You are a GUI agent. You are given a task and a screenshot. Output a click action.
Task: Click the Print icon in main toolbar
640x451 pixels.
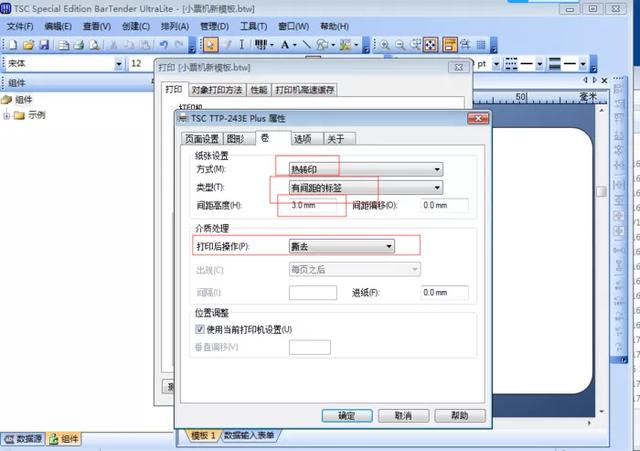pyautogui.click(x=78, y=44)
